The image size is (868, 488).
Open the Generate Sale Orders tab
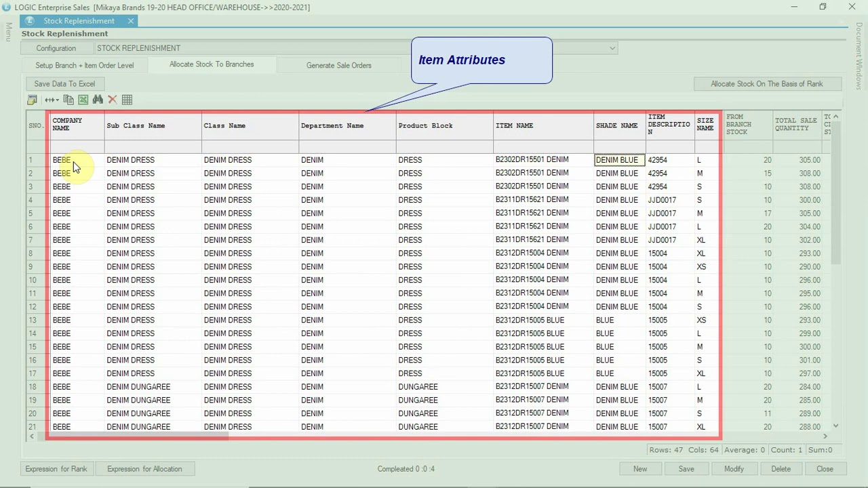[x=338, y=65]
